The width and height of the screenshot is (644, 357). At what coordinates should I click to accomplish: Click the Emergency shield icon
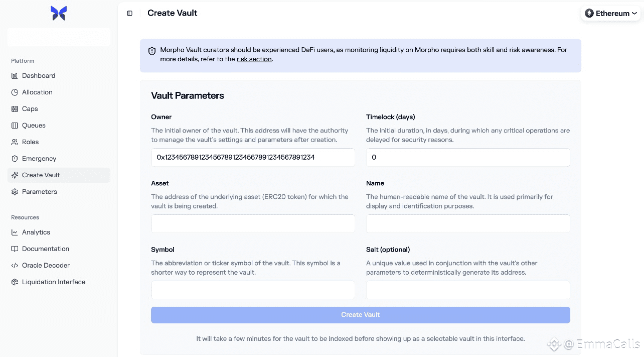15,159
